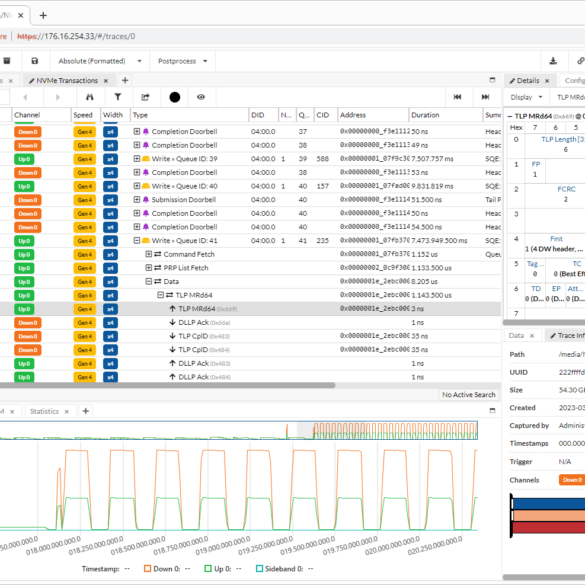Add a new trace view tab
This screenshot has width=585, height=585.
(x=125, y=80)
